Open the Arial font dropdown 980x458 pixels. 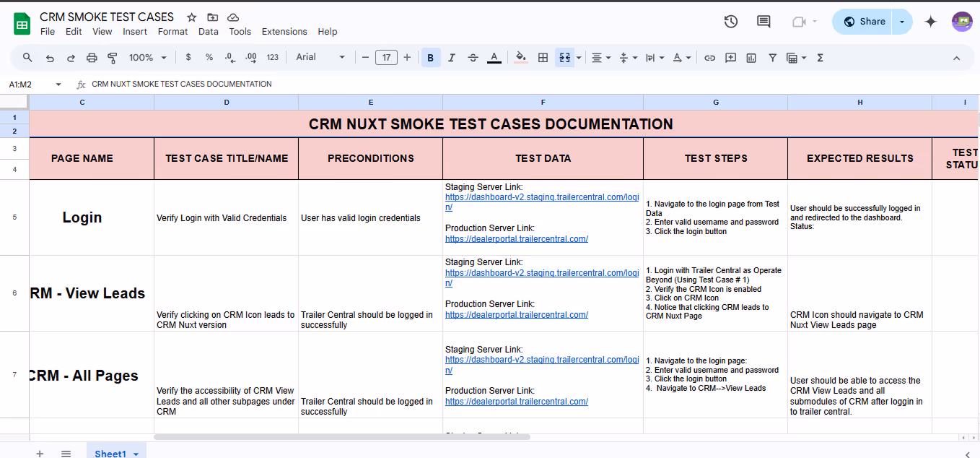(320, 58)
